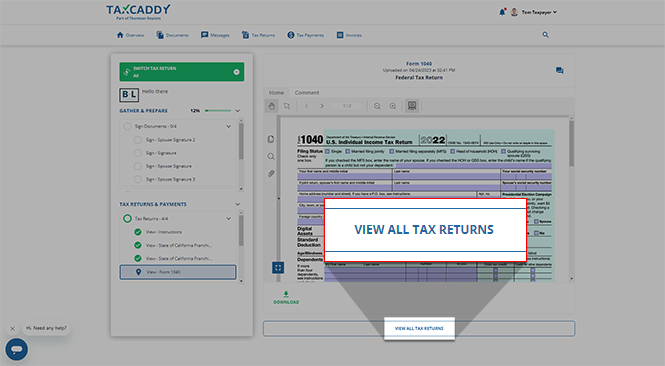Select the text selection arrow tool
The width and height of the screenshot is (665, 366).
click(x=287, y=106)
